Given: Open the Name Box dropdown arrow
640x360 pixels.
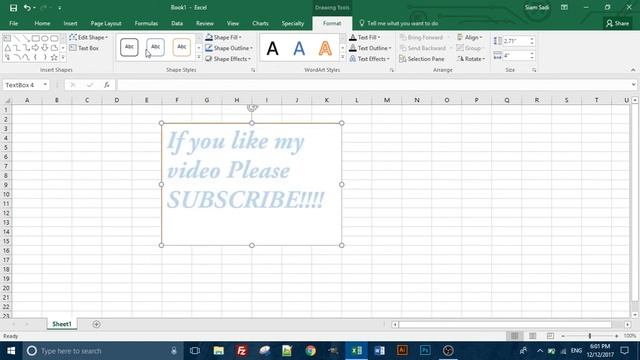Looking at the screenshot, I should (x=45, y=85).
